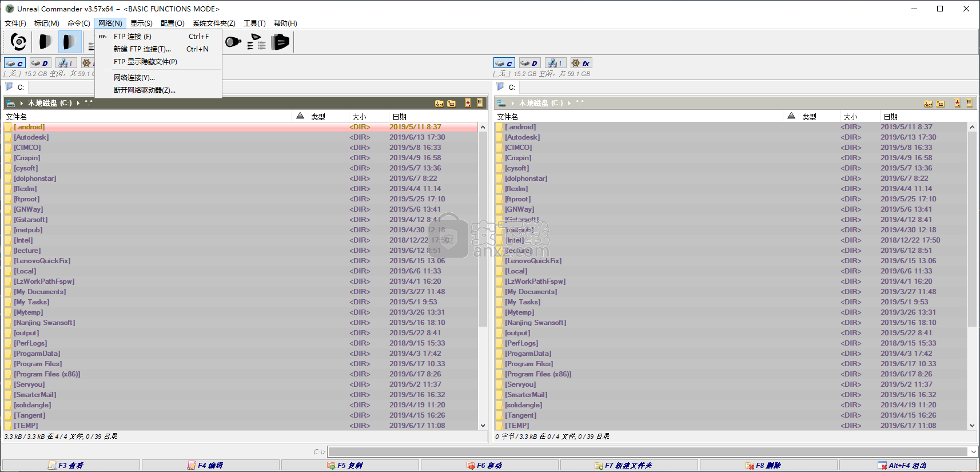Click the Alt+F4 退出 button

[x=909, y=466]
